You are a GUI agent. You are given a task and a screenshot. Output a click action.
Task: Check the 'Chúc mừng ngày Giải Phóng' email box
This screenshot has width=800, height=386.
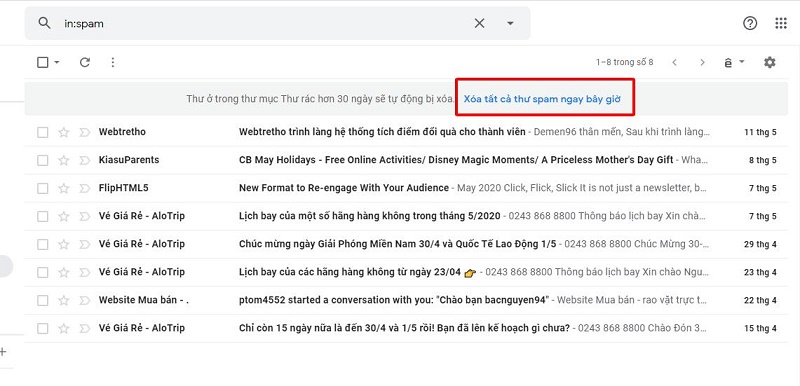coord(43,245)
